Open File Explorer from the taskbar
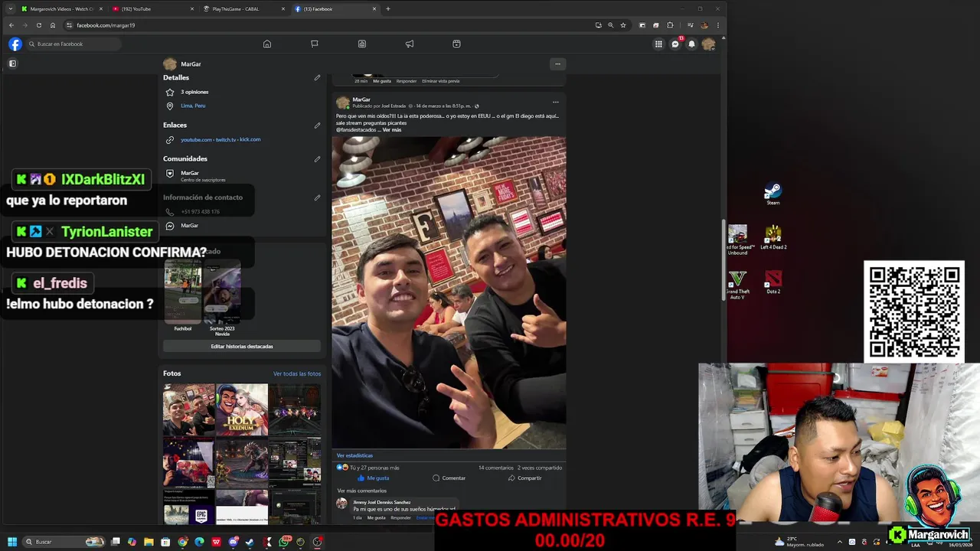 coord(149,542)
